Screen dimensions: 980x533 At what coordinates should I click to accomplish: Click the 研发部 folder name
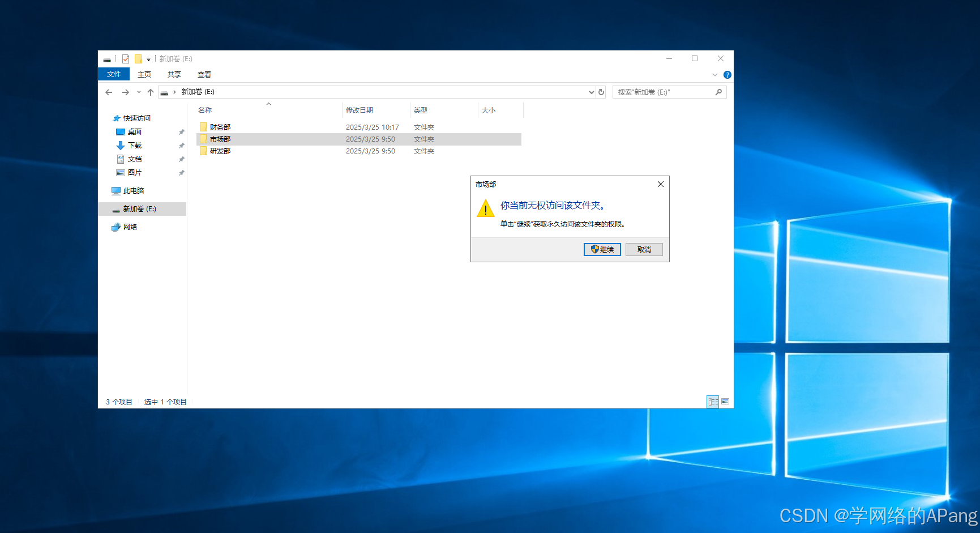tap(220, 151)
